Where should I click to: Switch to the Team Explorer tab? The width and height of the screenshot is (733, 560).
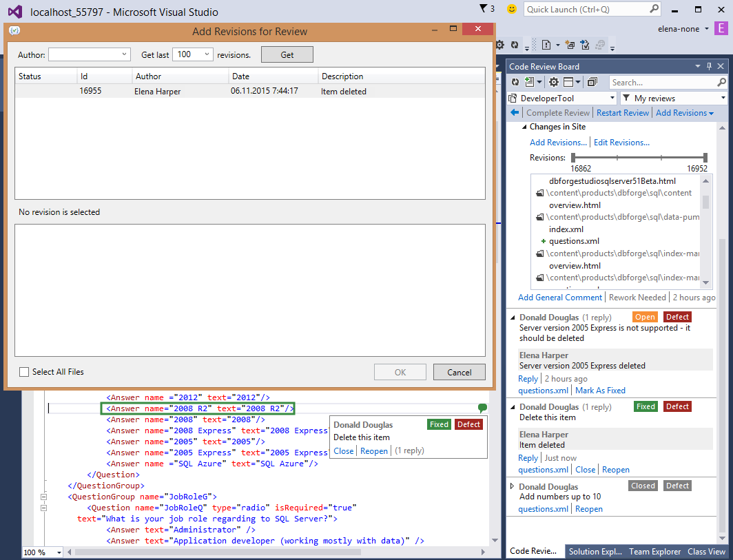coord(654,552)
